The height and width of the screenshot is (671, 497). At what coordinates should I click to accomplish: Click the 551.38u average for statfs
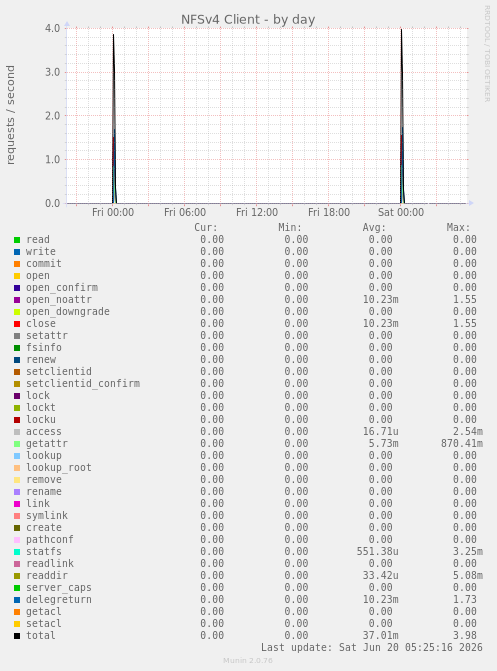click(x=378, y=552)
